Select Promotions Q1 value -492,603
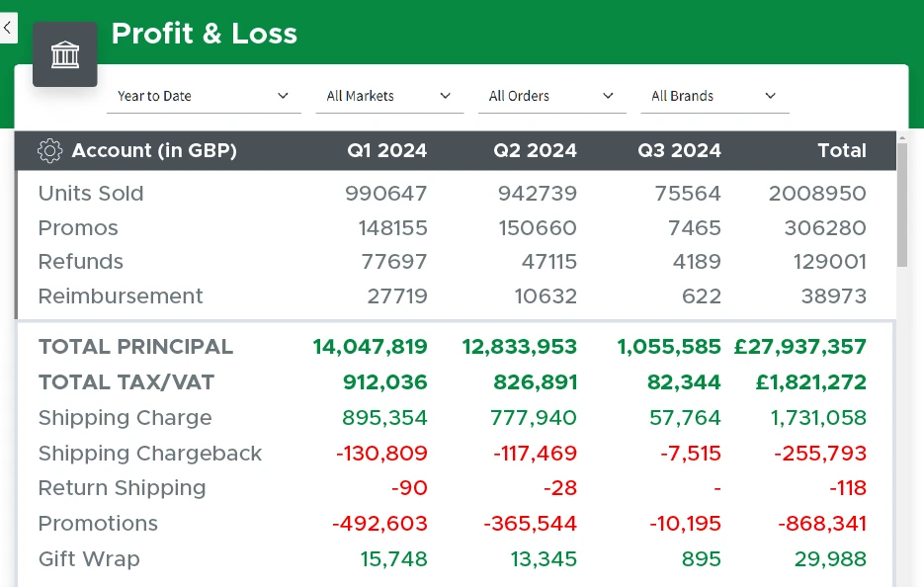 tap(379, 524)
